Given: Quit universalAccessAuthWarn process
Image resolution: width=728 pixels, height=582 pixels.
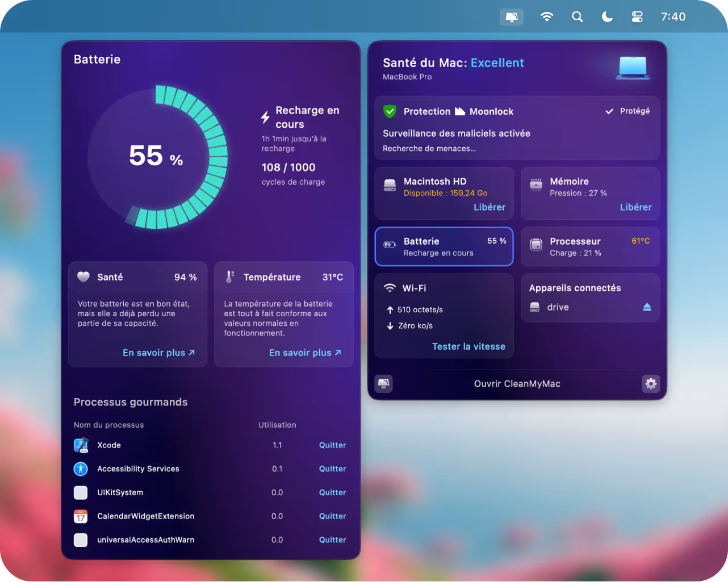Looking at the screenshot, I should 333,540.
